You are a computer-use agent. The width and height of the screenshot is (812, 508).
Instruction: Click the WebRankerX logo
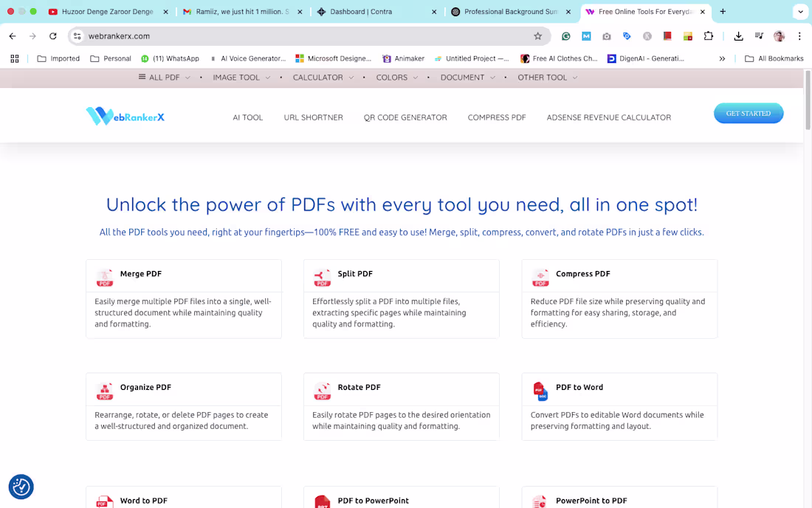tap(125, 116)
